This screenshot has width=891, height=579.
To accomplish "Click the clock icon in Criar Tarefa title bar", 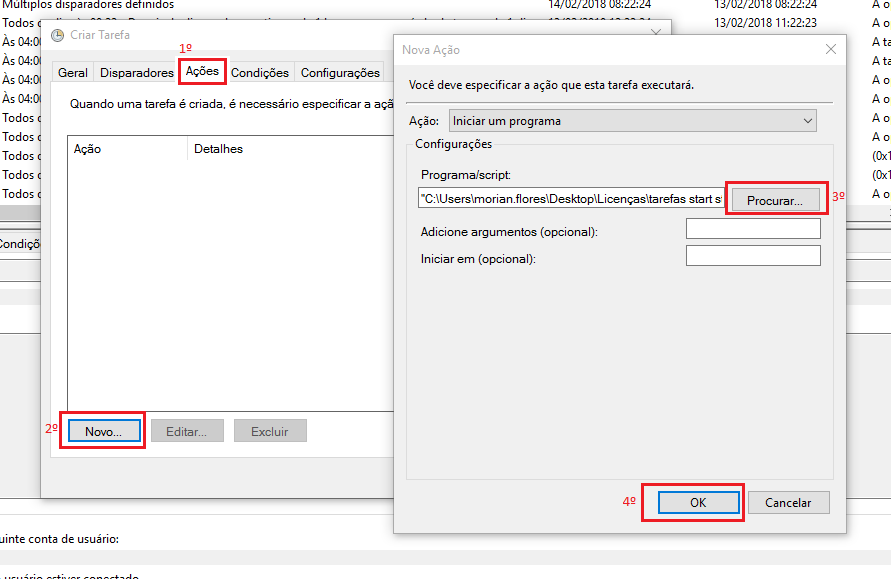I will click(x=57, y=36).
